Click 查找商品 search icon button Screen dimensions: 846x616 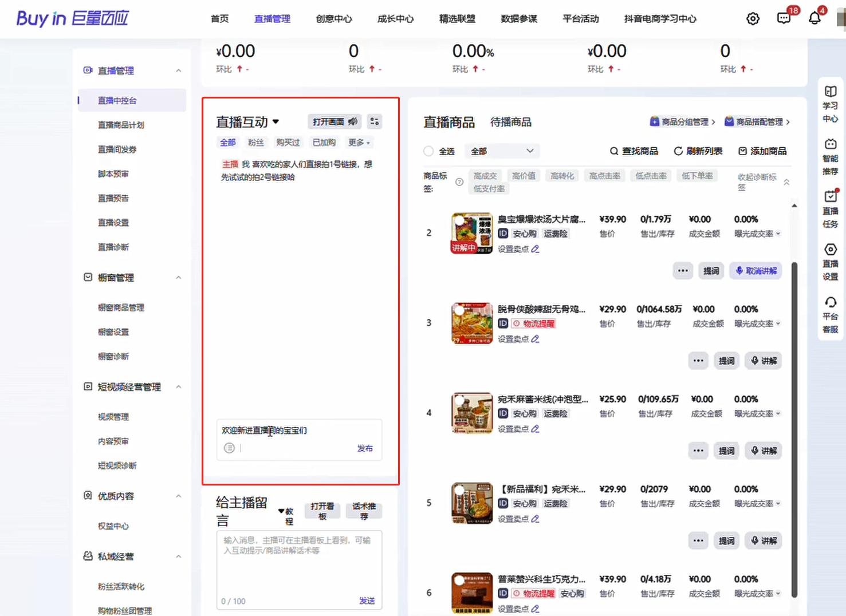[x=633, y=151]
